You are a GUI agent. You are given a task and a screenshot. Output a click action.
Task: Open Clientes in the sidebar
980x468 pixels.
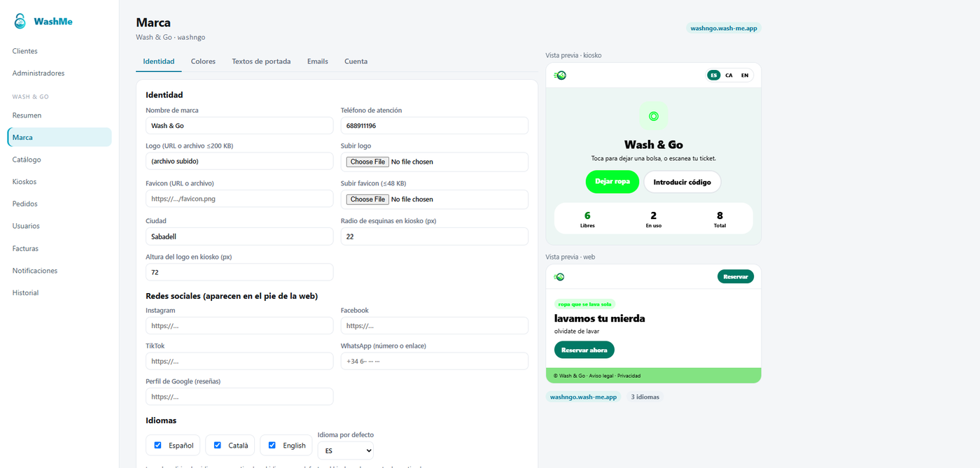click(59, 51)
